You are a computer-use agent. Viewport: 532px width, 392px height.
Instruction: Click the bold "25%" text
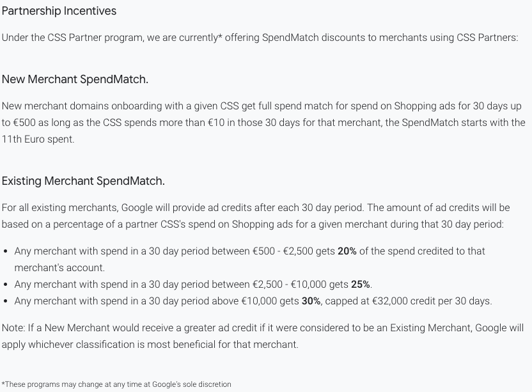pyautogui.click(x=360, y=285)
